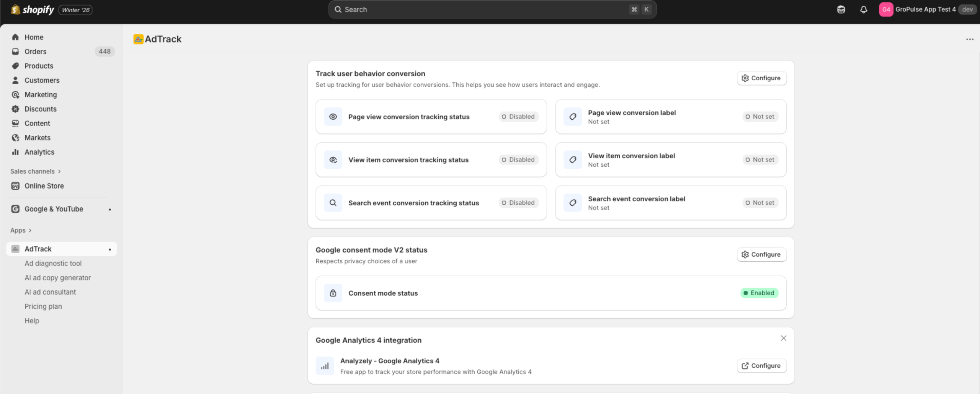This screenshot has height=394, width=980.
Task: Open the Markets section
Action: [37, 137]
